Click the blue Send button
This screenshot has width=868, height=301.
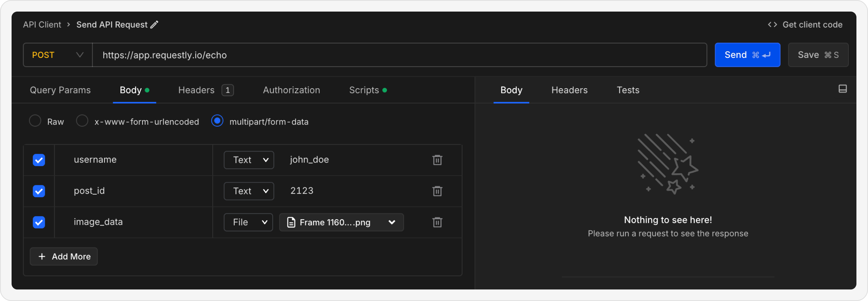click(x=748, y=55)
